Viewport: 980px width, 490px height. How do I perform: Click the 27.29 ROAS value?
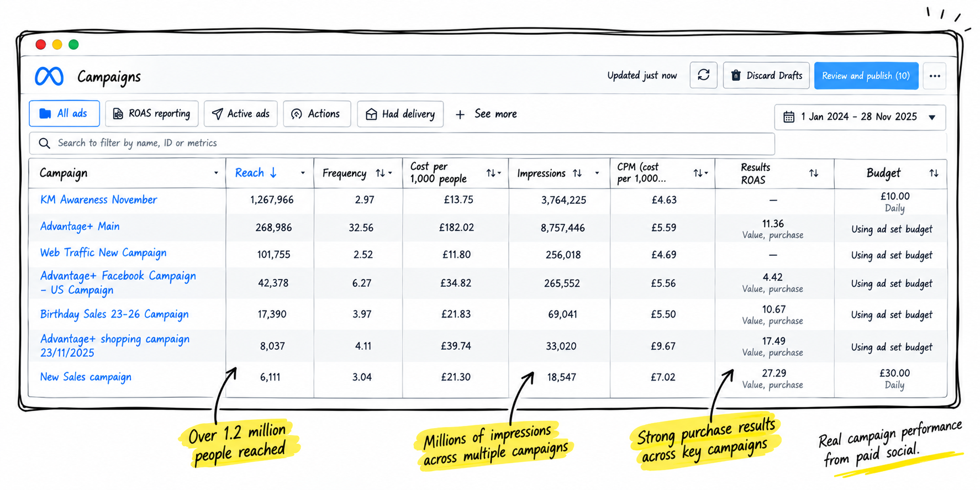pyautogui.click(x=773, y=373)
